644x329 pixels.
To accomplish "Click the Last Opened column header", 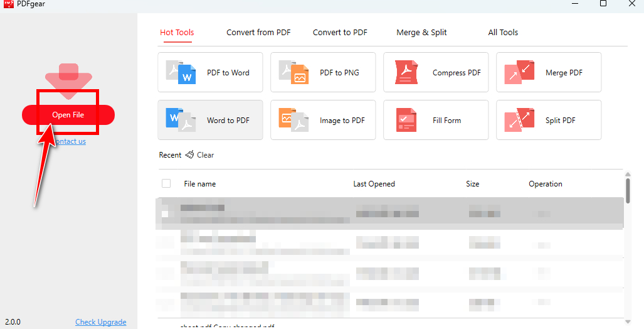I will pos(374,184).
